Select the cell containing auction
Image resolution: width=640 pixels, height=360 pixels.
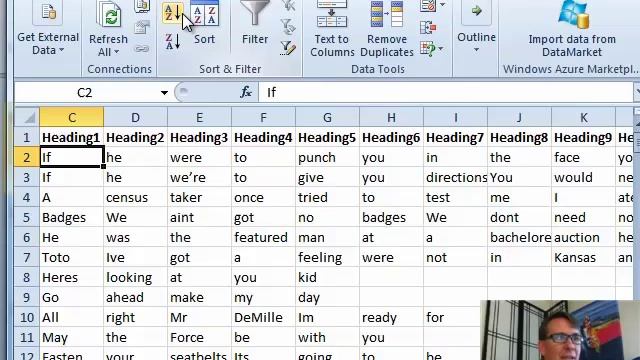pos(583,238)
